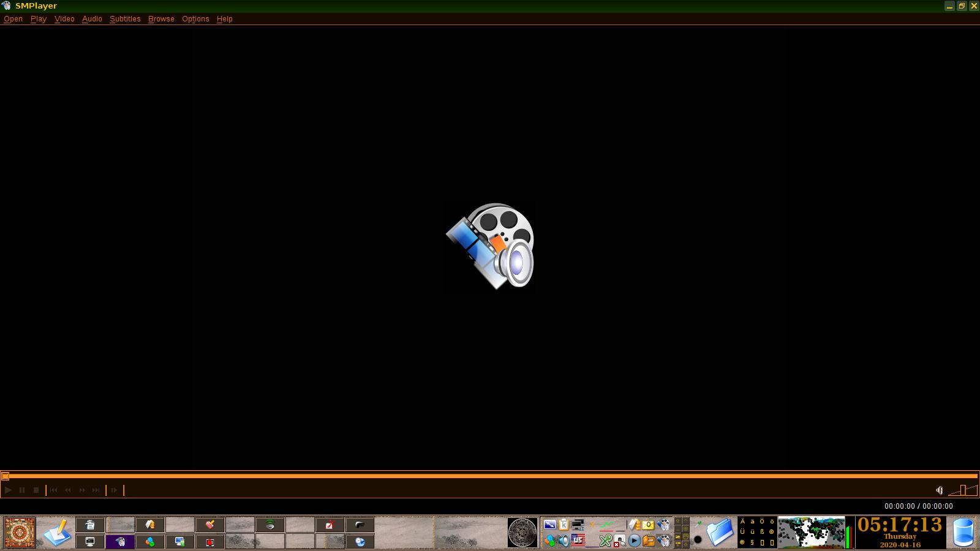Click the Play button in control bar
Screen dimensions: 980x551
click(x=8, y=490)
